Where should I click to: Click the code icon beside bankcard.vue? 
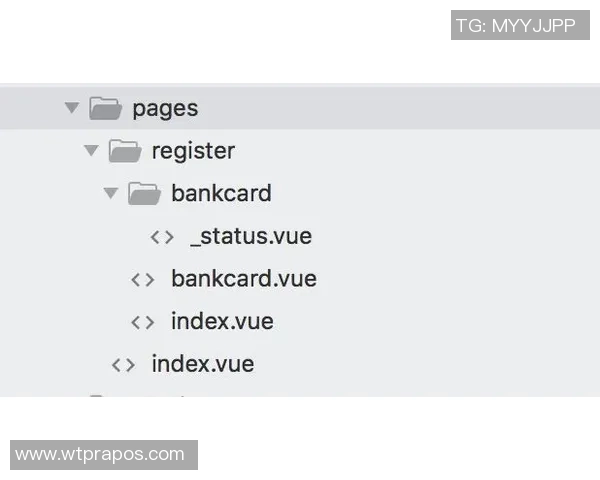(143, 279)
